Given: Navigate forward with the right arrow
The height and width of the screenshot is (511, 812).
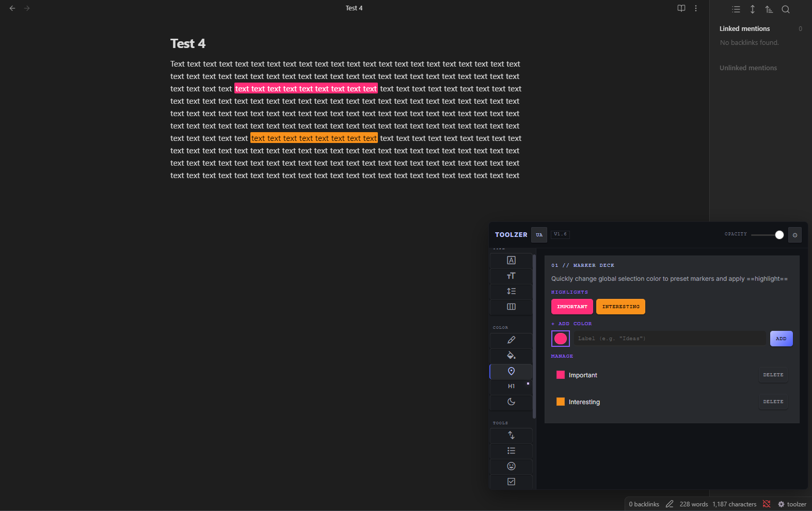Looking at the screenshot, I should point(27,8).
